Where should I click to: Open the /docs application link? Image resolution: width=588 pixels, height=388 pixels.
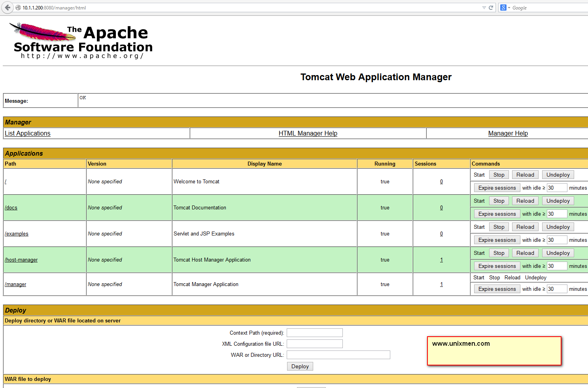coord(11,207)
